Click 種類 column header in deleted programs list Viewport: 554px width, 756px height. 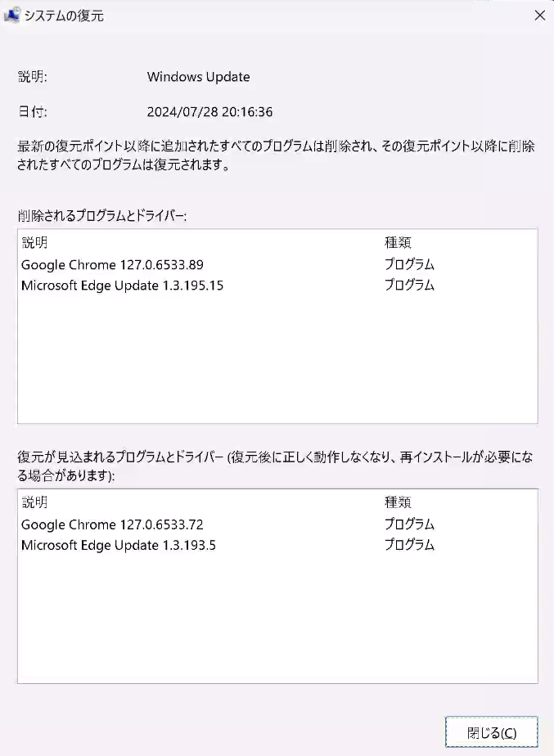398,242
